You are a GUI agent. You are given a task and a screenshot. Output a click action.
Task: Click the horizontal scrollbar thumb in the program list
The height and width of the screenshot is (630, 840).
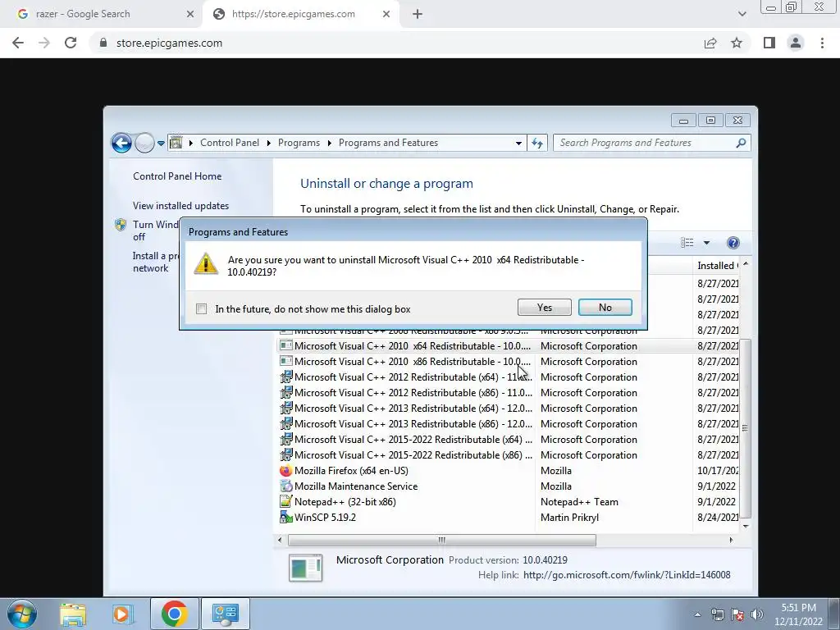(x=442, y=540)
